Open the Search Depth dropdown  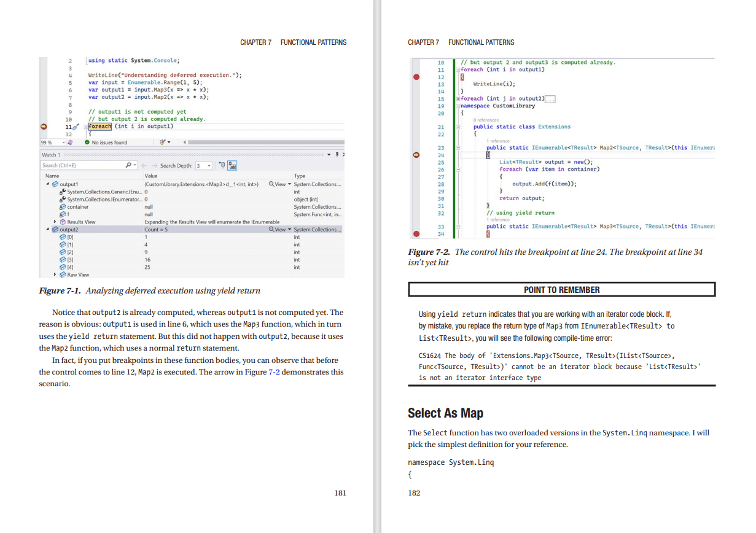[x=209, y=166]
